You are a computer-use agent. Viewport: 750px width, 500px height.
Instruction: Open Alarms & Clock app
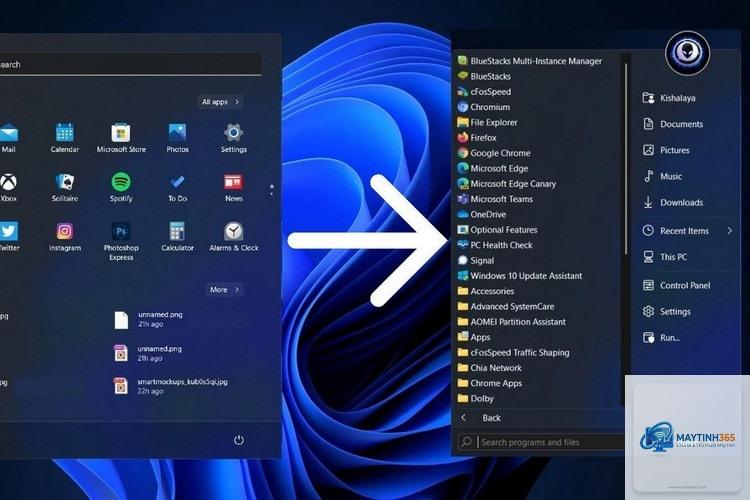(x=233, y=237)
